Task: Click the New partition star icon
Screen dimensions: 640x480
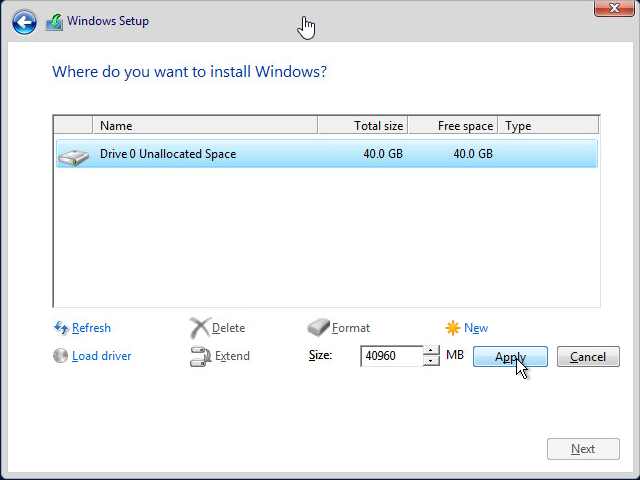Action: (453, 328)
